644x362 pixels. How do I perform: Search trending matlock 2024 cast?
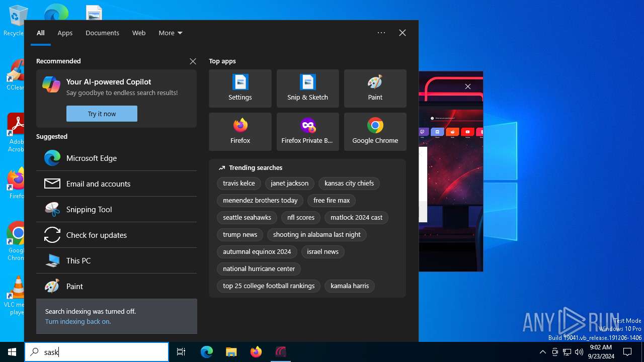pos(356,218)
